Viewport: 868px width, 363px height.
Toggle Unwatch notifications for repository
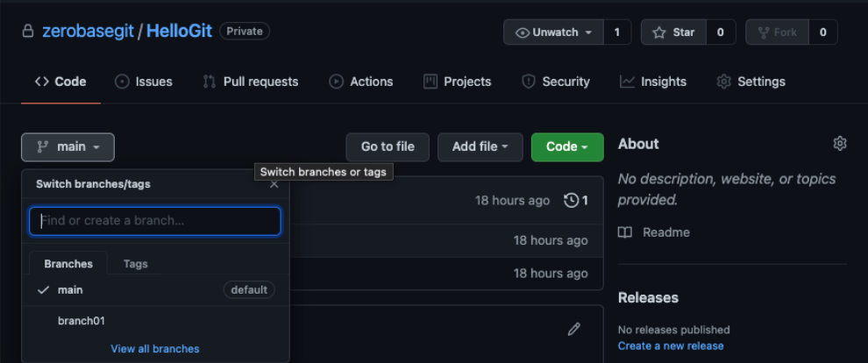tap(554, 32)
